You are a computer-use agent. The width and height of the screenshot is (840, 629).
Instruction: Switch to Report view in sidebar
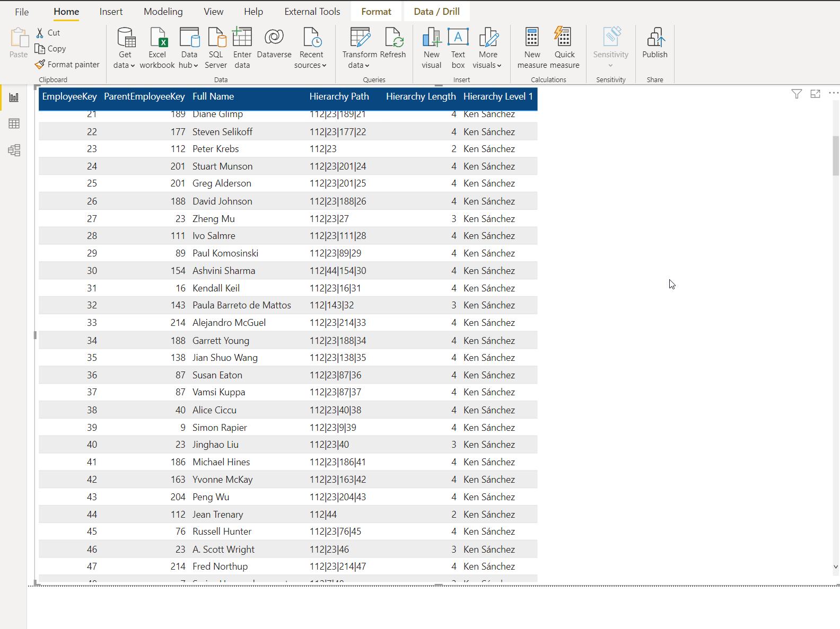point(14,98)
